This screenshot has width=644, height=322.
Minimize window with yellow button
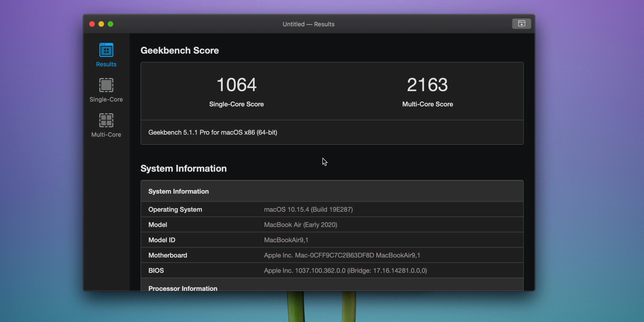(101, 24)
